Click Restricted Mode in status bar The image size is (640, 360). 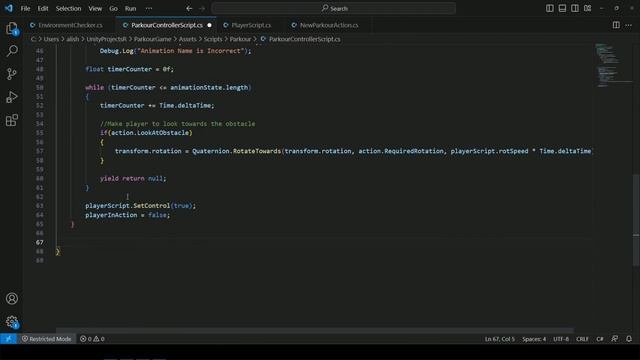tap(47, 339)
